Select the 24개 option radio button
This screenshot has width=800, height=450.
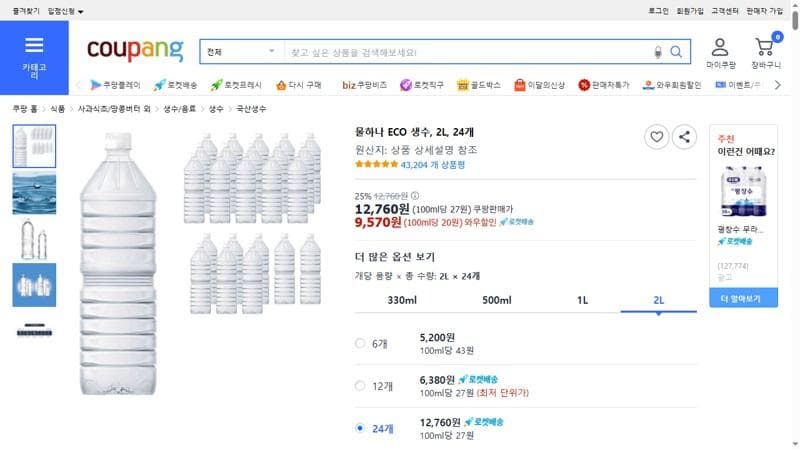point(360,428)
